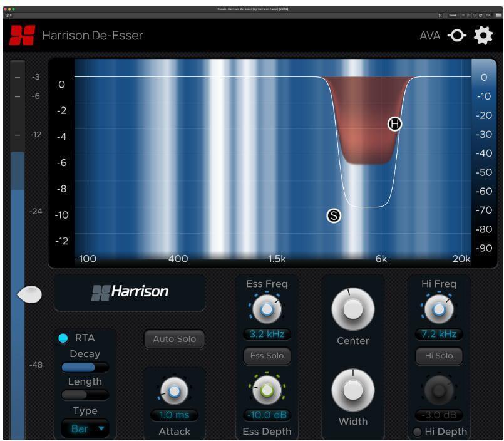Click the Harrison red logo in top-left corner

(x=21, y=35)
